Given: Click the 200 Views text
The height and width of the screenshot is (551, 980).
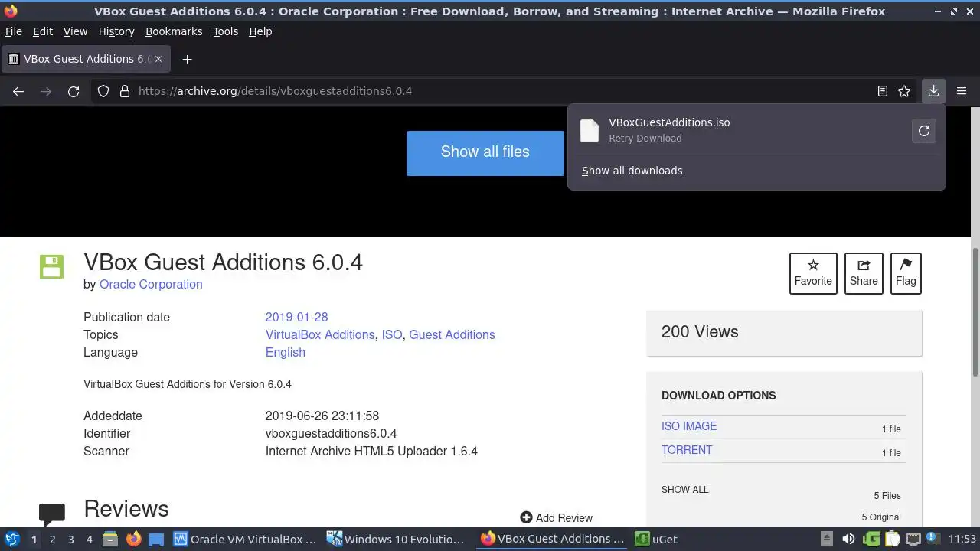Looking at the screenshot, I should click(700, 332).
